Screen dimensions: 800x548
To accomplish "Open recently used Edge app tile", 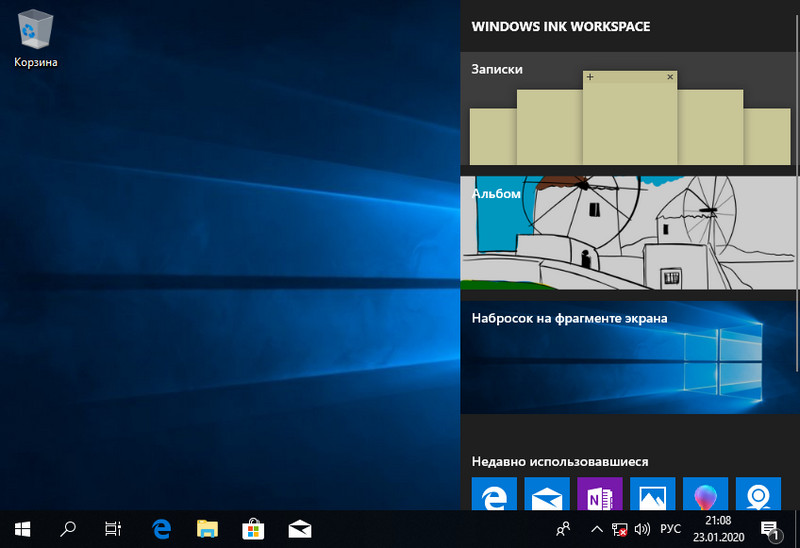I will [x=494, y=493].
